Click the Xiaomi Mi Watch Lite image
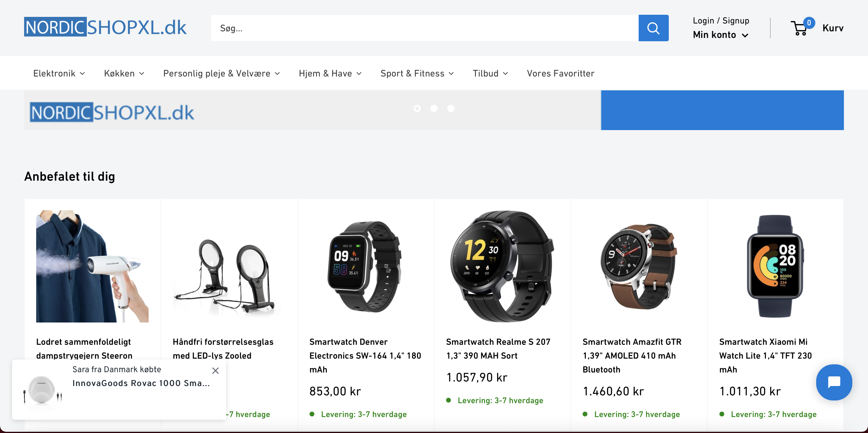868x433 pixels. click(x=775, y=266)
